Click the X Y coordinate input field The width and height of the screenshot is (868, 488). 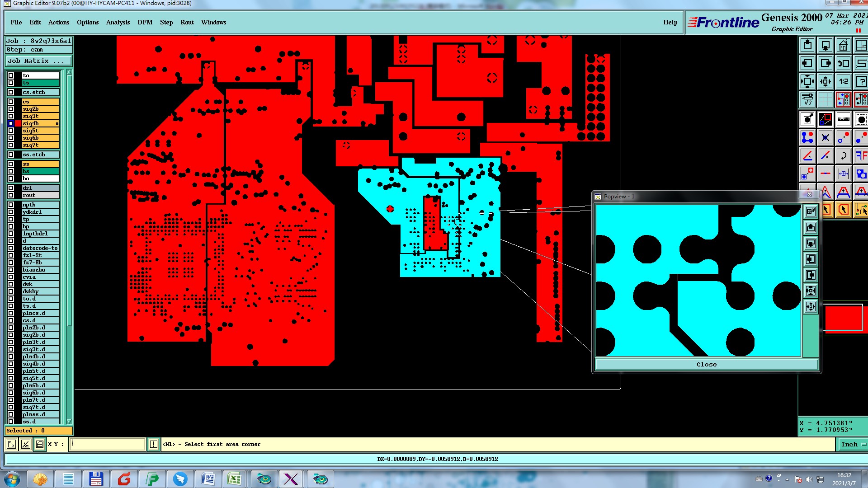point(108,445)
